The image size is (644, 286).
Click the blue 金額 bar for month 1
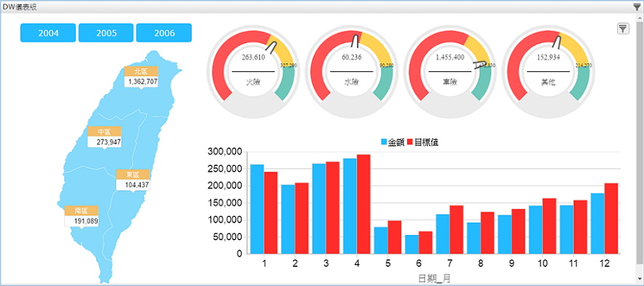click(256, 210)
